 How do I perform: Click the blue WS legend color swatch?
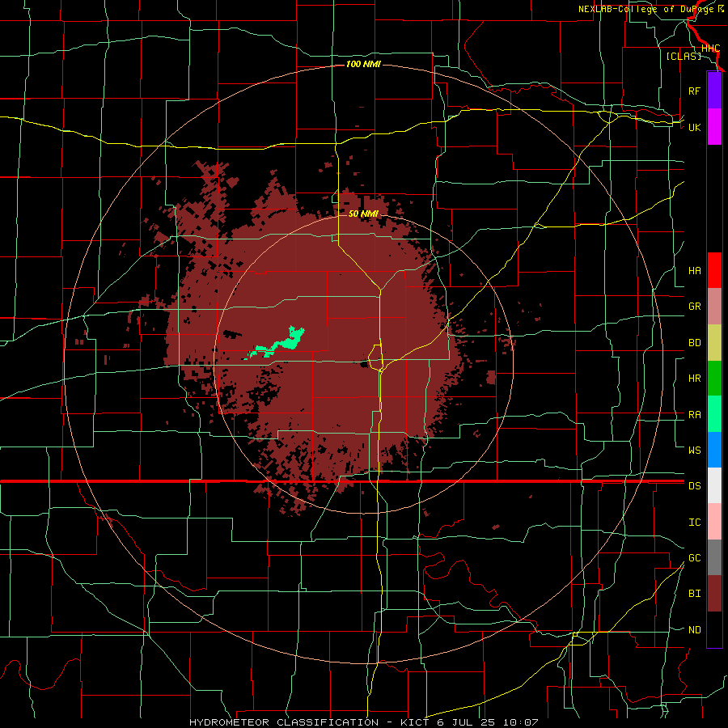pyautogui.click(x=714, y=450)
